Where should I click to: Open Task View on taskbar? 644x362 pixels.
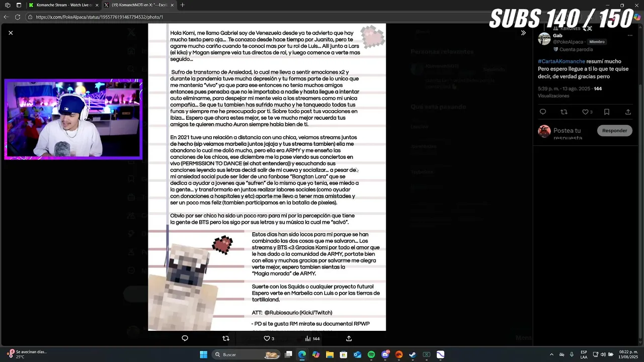click(288, 354)
